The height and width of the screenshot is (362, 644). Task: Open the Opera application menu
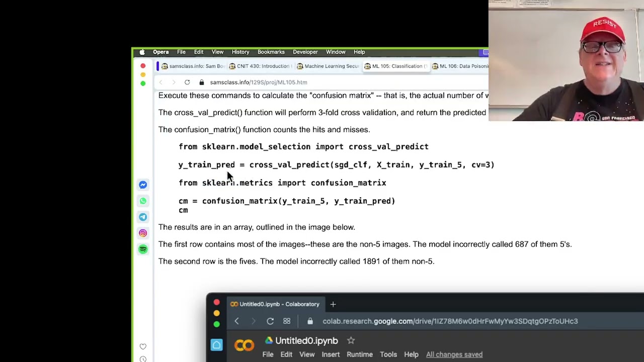coord(161,52)
